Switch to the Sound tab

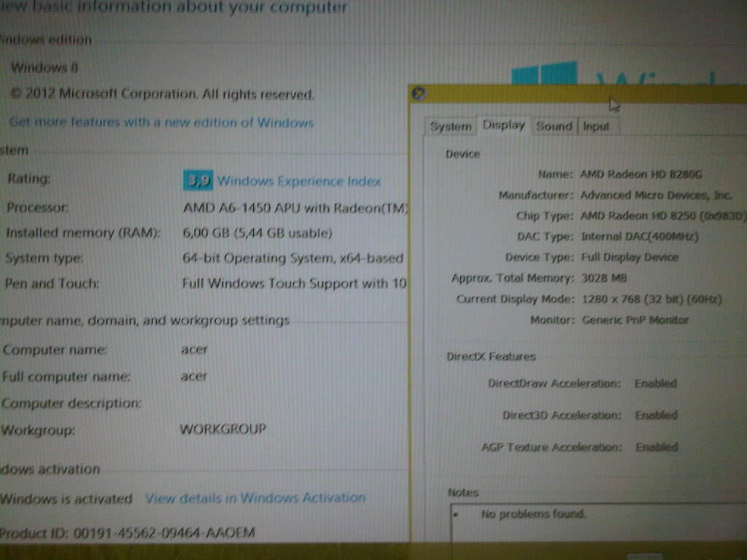coord(554,126)
